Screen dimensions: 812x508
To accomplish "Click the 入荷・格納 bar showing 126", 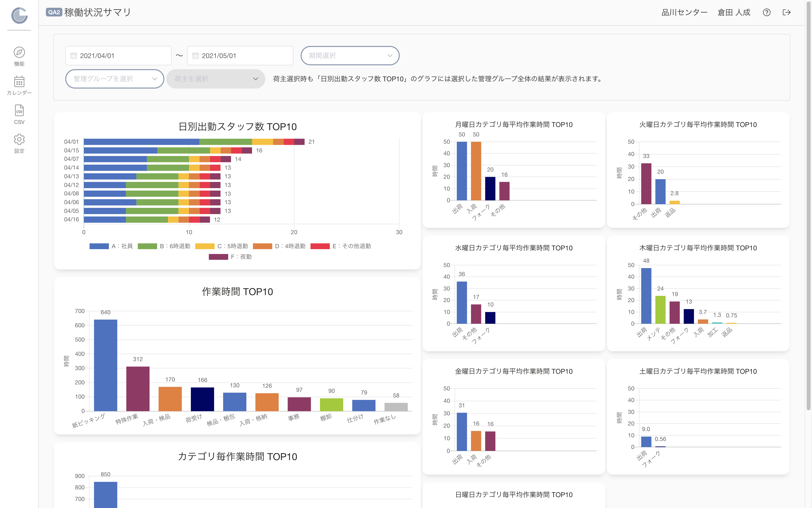I will click(267, 402).
